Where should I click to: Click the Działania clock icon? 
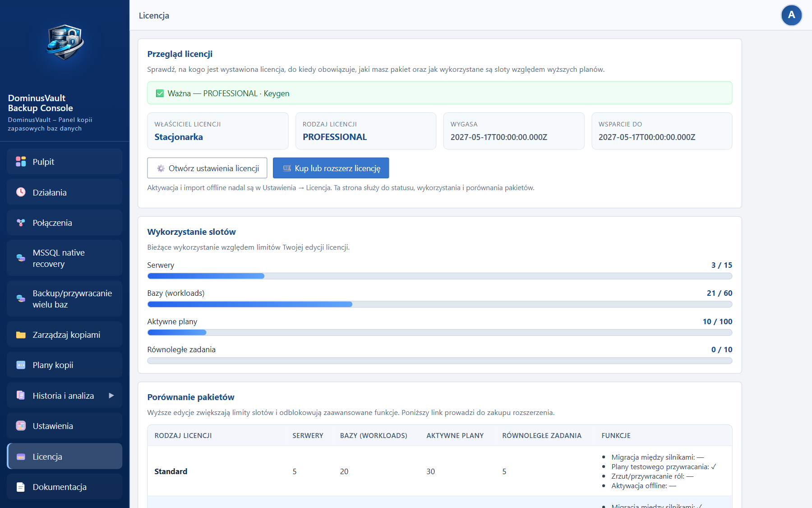[21, 192]
